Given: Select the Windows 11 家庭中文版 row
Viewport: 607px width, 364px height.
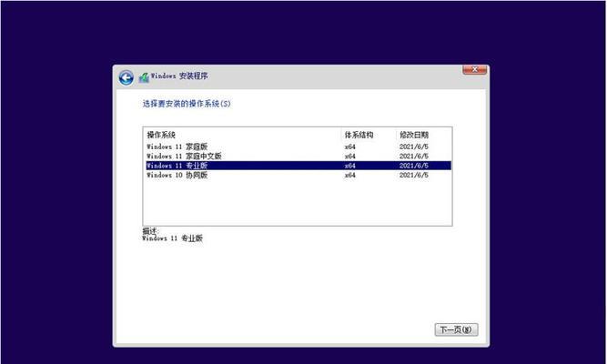Looking at the screenshot, I should pyautogui.click(x=297, y=156).
